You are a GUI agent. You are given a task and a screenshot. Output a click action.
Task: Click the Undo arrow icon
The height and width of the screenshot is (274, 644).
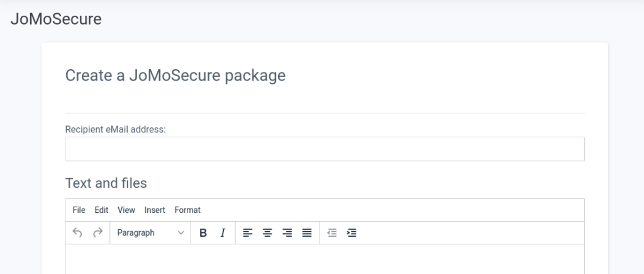tap(77, 233)
